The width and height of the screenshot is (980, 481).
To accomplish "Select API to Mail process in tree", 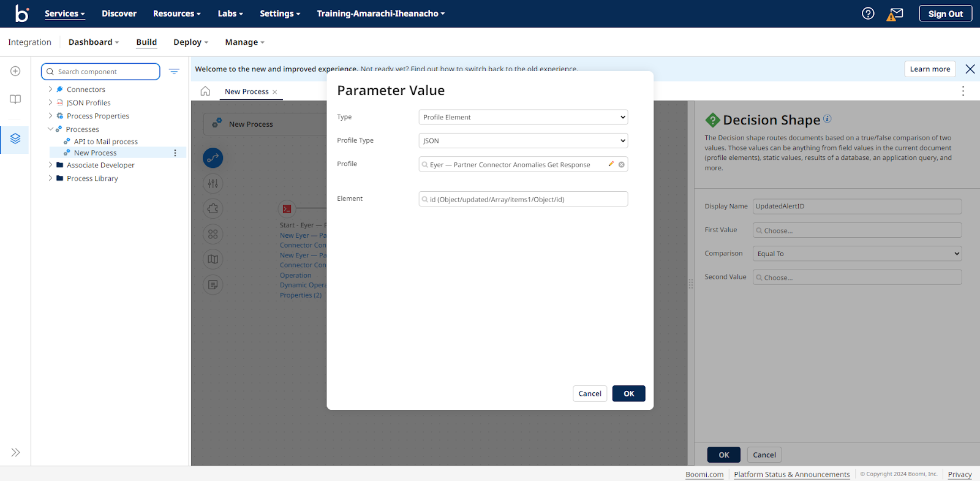I will (105, 142).
